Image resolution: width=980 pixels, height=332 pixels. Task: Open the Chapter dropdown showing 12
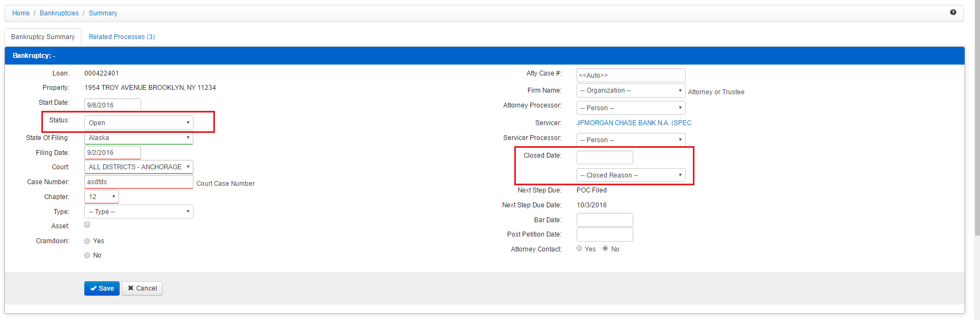(x=101, y=196)
